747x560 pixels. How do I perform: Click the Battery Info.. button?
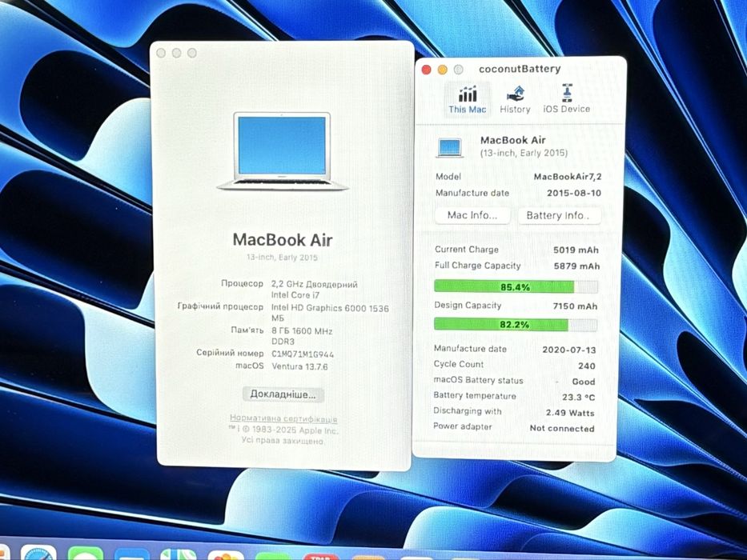(558, 215)
